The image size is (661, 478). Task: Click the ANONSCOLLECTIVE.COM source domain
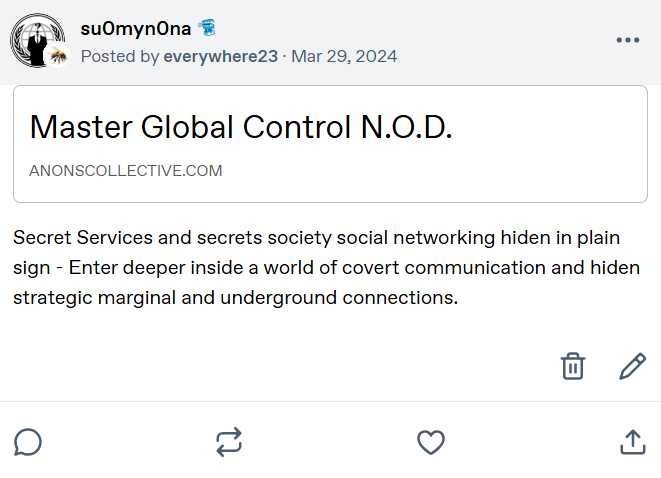click(126, 170)
